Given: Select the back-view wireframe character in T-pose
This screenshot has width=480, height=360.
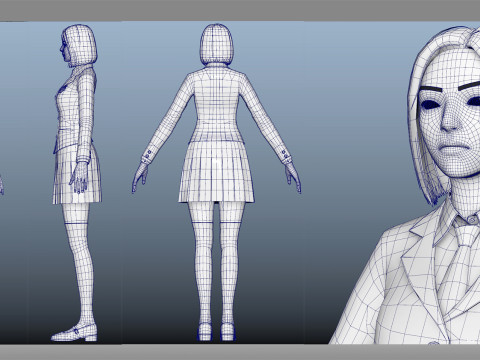Looking at the screenshot, I should click(x=216, y=182).
